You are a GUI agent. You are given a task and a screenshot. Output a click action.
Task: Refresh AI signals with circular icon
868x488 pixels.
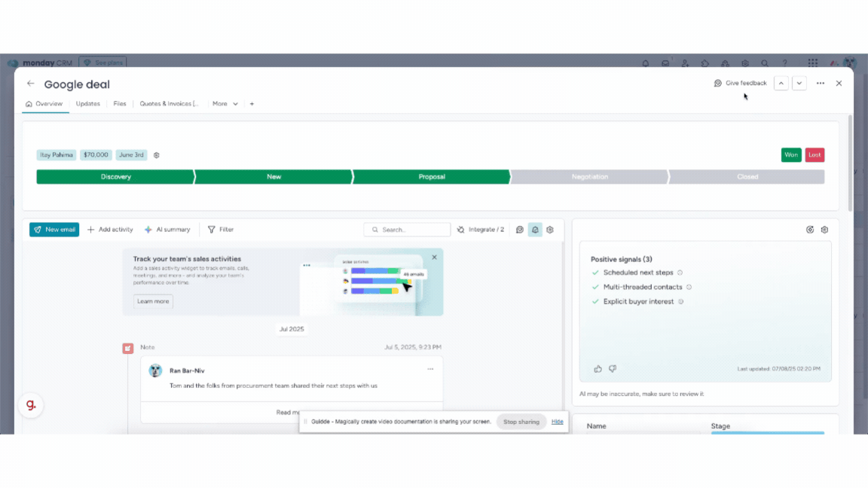(x=810, y=230)
